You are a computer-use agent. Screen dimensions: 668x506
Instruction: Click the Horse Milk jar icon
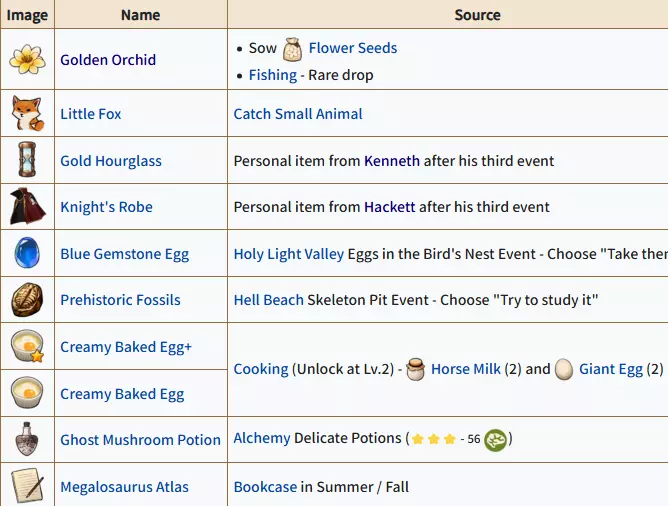(415, 369)
